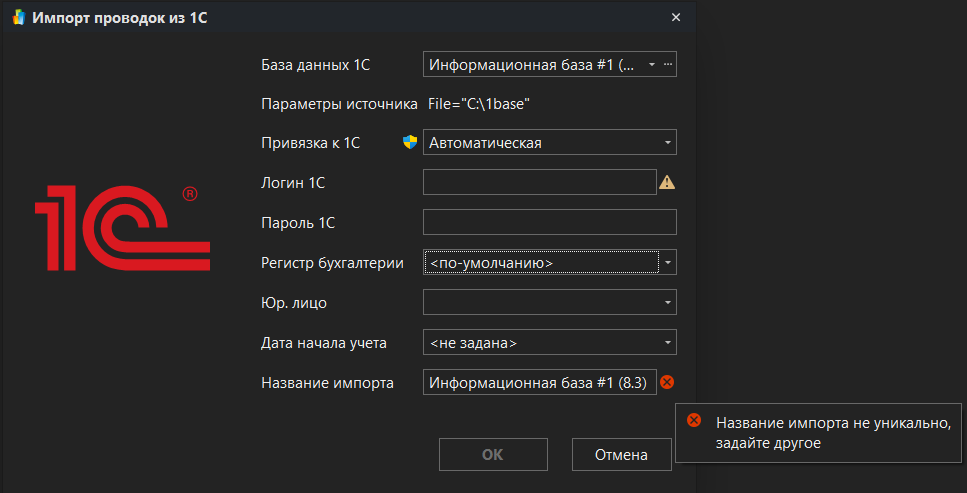The image size is (967, 493).
Task: Click into the Название импорта text field
Action: (x=540, y=383)
